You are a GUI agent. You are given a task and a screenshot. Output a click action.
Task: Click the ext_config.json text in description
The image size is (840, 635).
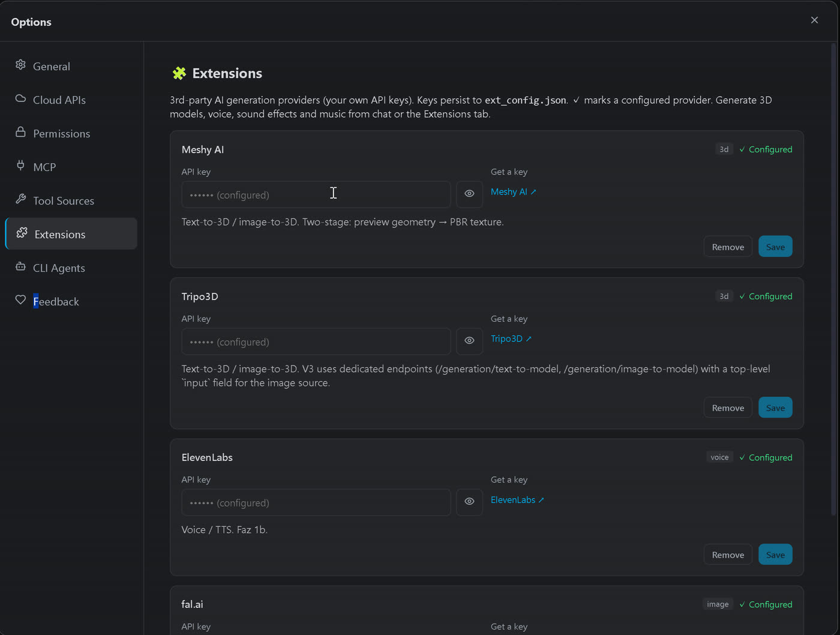(526, 100)
